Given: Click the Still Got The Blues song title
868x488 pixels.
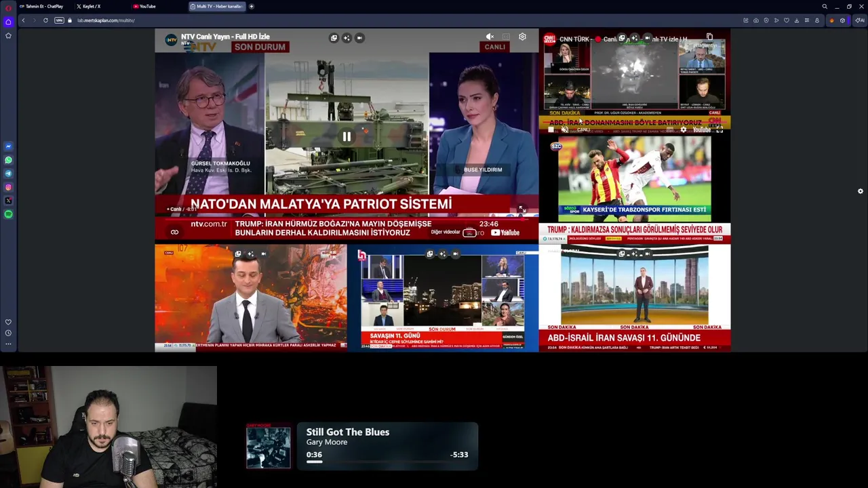Looking at the screenshot, I should pos(348,432).
